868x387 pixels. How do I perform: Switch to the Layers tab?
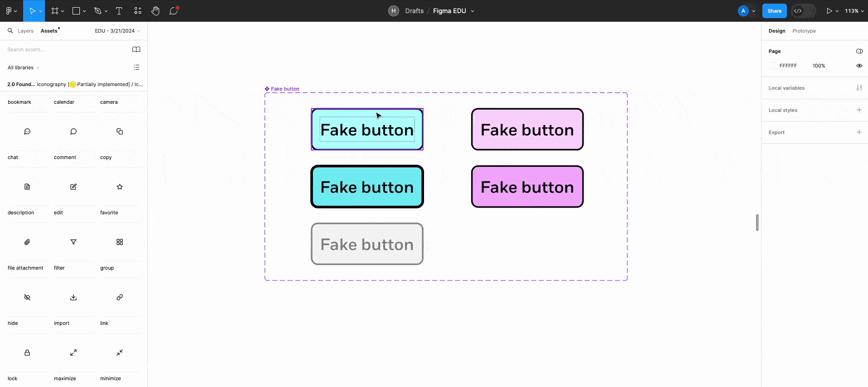coord(25,31)
